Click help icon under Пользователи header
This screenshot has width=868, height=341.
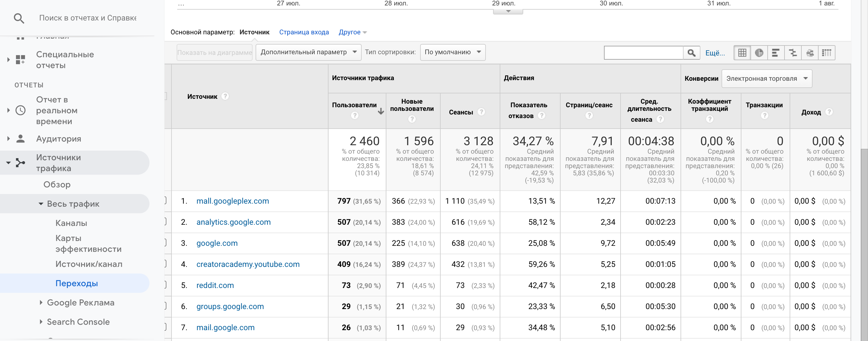[x=354, y=115]
